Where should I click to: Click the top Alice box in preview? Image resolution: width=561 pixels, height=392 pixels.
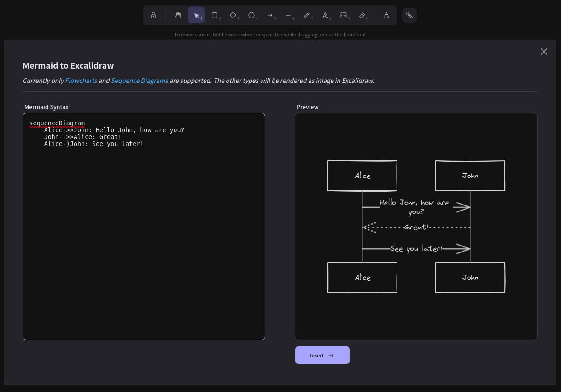(x=362, y=176)
